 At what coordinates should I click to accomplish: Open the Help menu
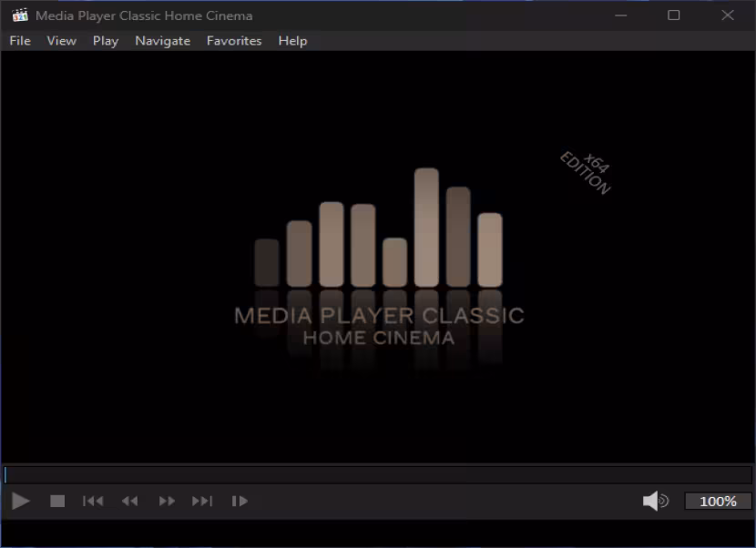coord(292,41)
